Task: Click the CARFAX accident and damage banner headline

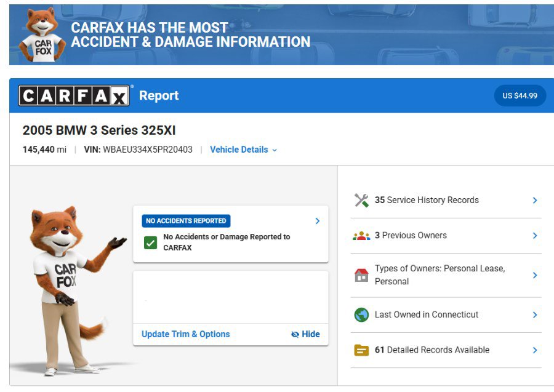Action: [190, 34]
